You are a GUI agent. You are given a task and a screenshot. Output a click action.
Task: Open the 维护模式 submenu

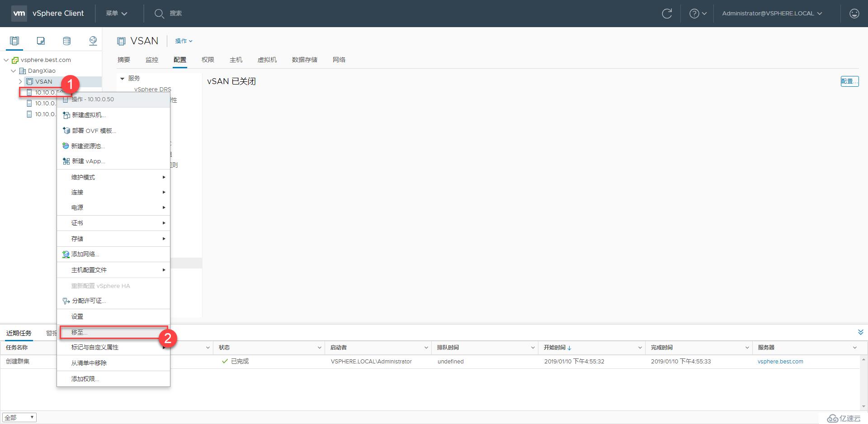tap(113, 177)
